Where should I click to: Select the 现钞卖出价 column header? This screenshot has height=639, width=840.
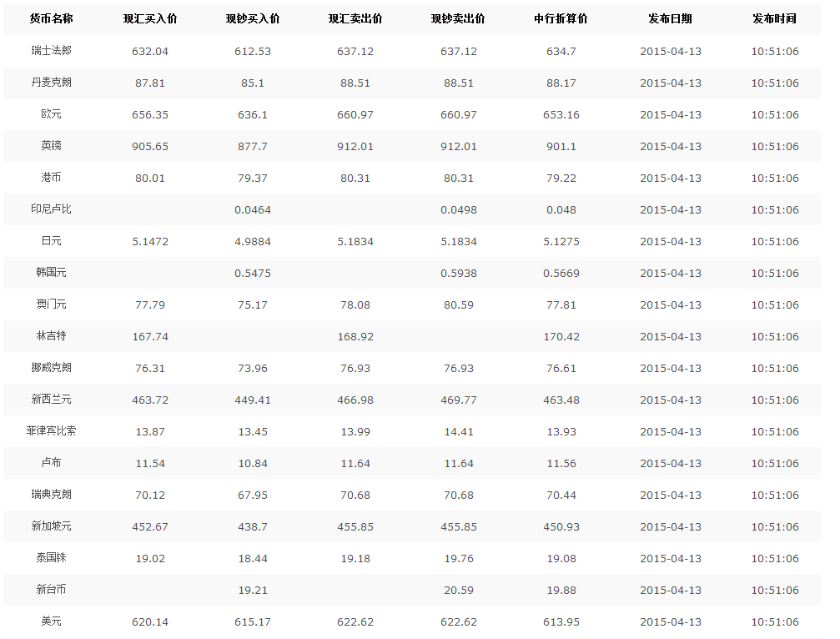(x=458, y=18)
